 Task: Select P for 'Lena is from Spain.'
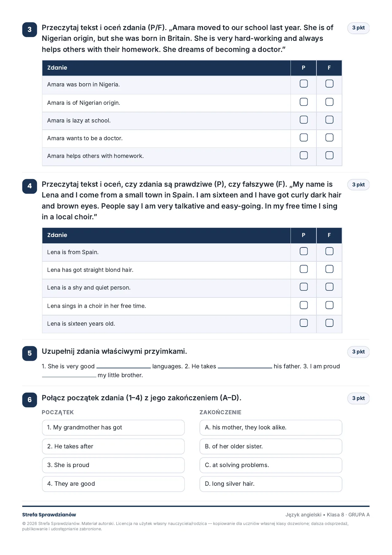coord(303,251)
